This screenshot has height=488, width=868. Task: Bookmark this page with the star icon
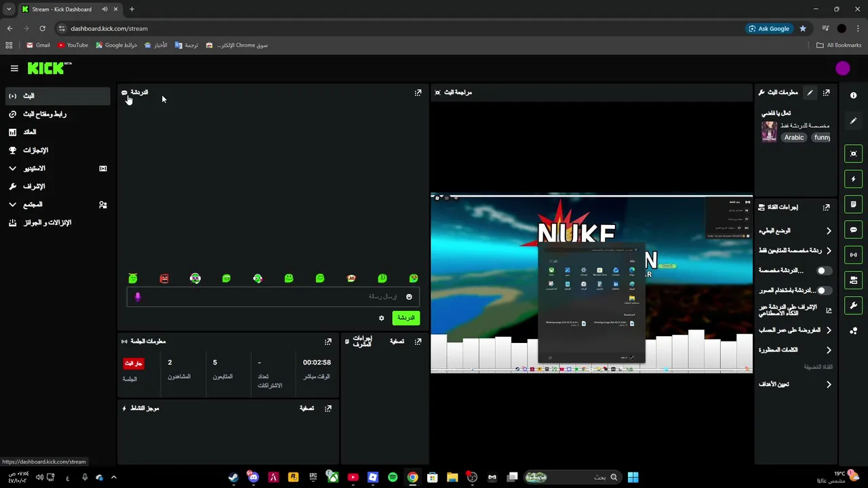click(x=803, y=28)
